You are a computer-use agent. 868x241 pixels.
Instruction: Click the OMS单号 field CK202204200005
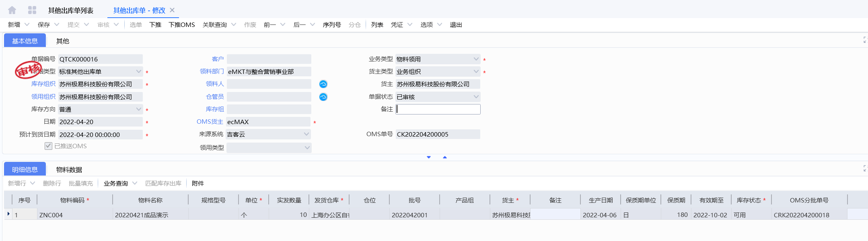click(x=438, y=134)
